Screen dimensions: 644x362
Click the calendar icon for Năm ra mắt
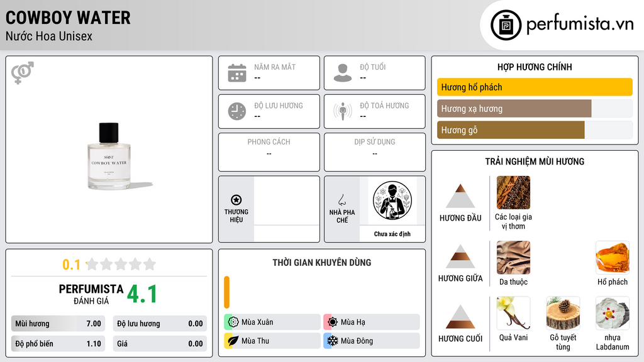click(237, 73)
